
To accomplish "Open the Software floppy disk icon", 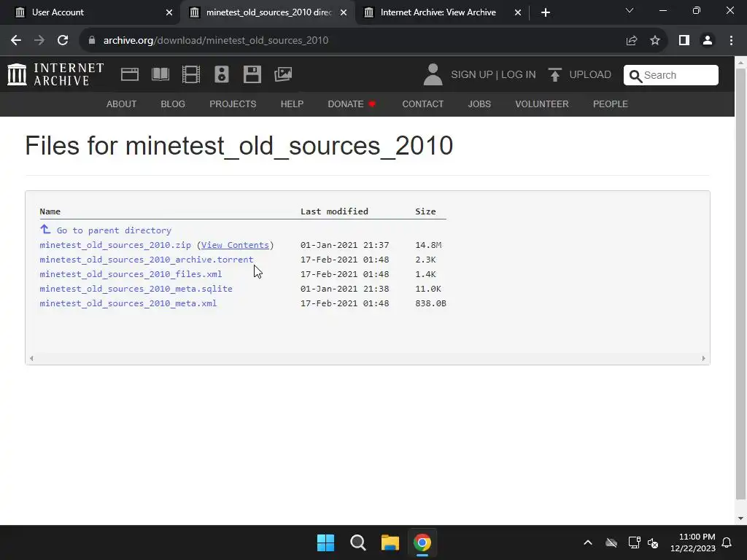I will click(x=252, y=75).
